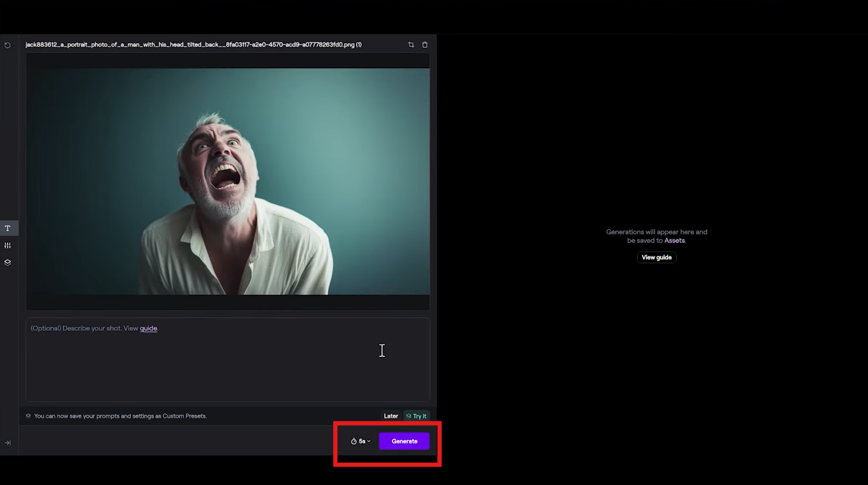The width and height of the screenshot is (868, 485).
Task: Open the guide link in the prompt box
Action: tap(148, 328)
